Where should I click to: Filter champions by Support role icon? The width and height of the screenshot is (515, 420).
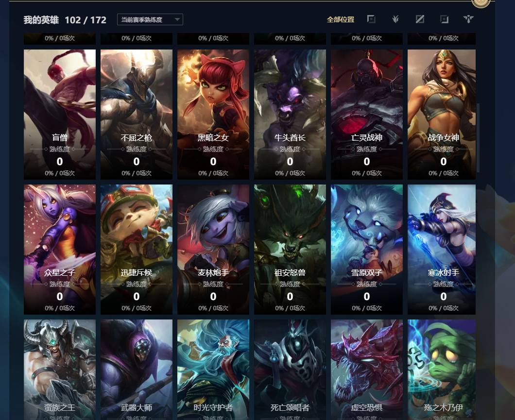[468, 19]
